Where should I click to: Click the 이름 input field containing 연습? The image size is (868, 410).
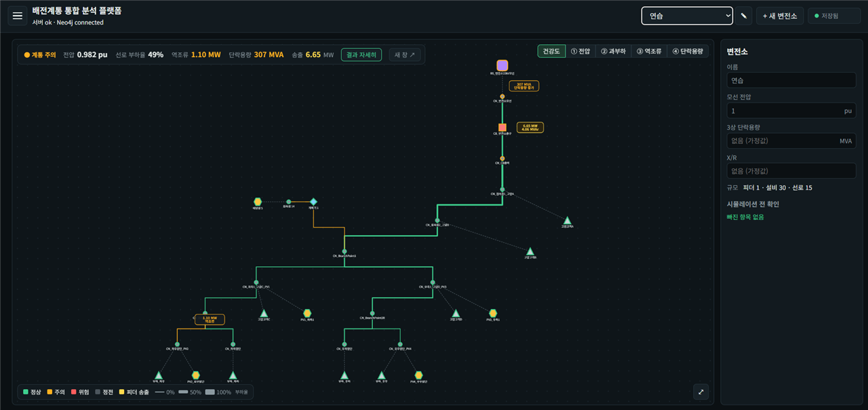tap(791, 80)
